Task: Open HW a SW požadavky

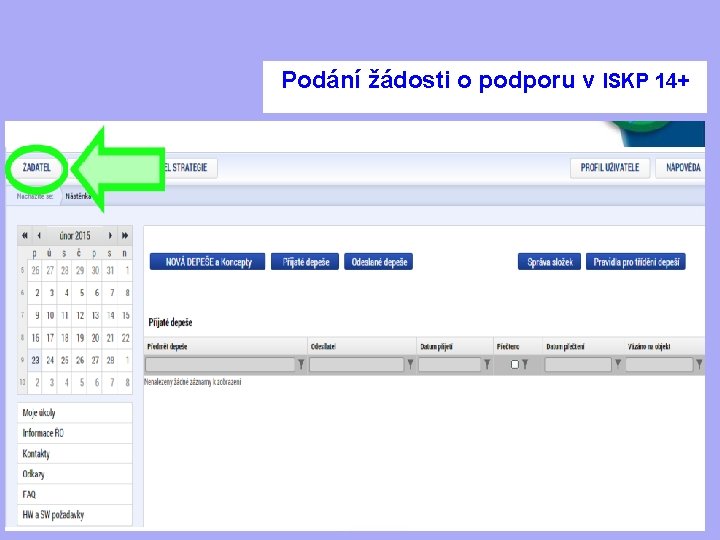Action: click(75, 515)
